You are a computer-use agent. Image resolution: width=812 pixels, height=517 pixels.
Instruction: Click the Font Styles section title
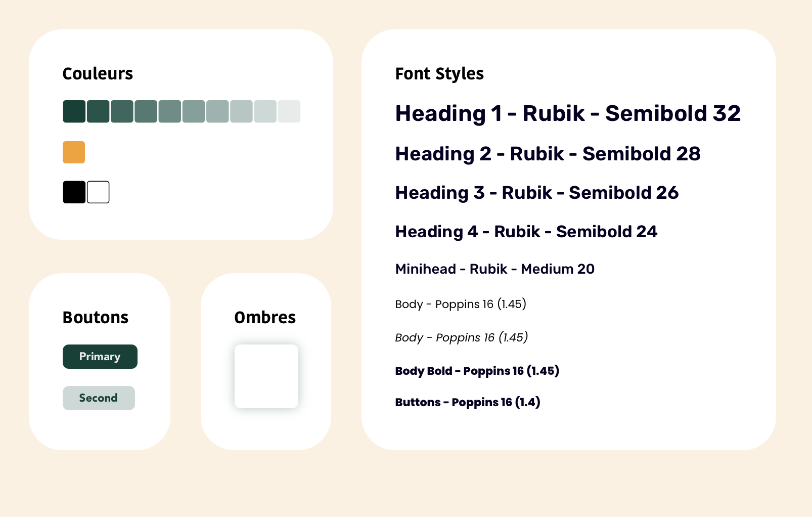[439, 74]
